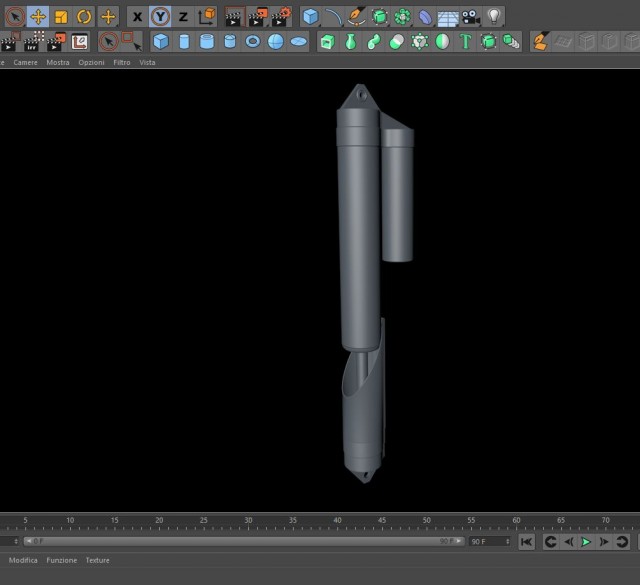Insert a Text spline object
Viewport: 640px width, 585px height.
tap(465, 41)
